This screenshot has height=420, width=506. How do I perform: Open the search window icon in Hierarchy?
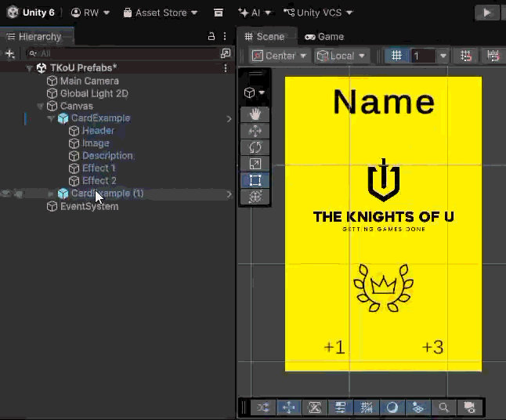[226, 53]
